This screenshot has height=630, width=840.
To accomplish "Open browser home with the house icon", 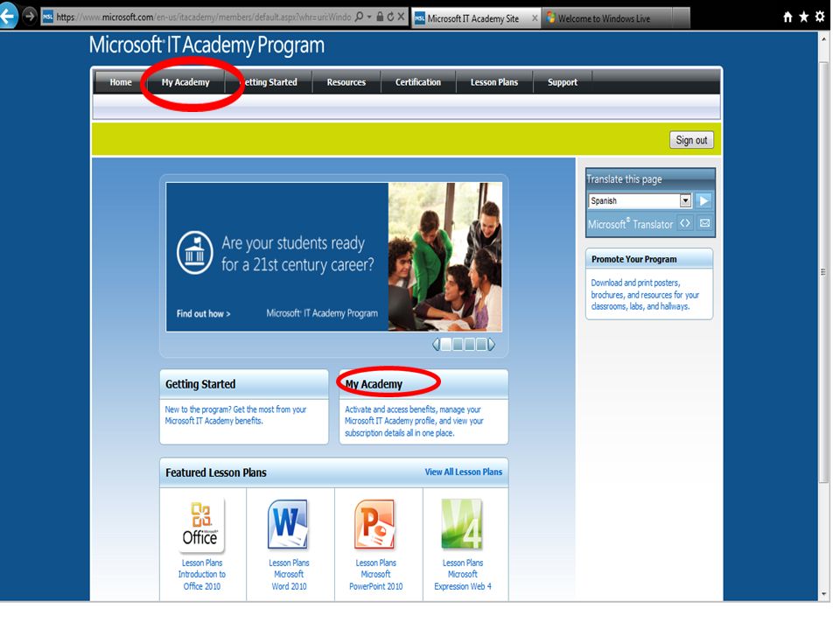I will tap(787, 17).
